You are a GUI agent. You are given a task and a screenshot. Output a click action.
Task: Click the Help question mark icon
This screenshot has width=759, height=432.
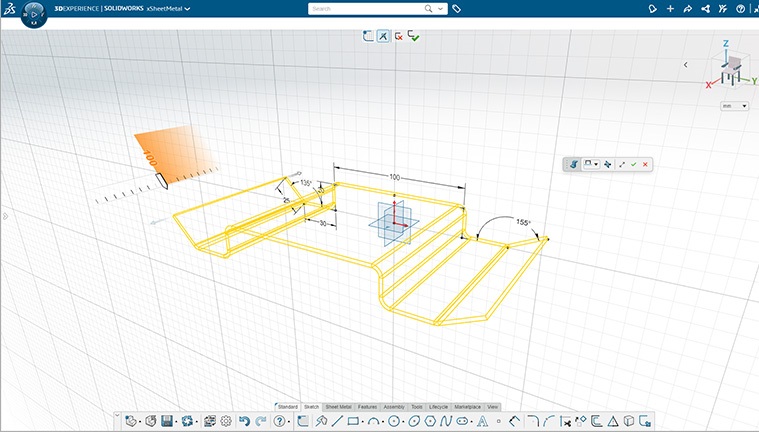(740, 8)
